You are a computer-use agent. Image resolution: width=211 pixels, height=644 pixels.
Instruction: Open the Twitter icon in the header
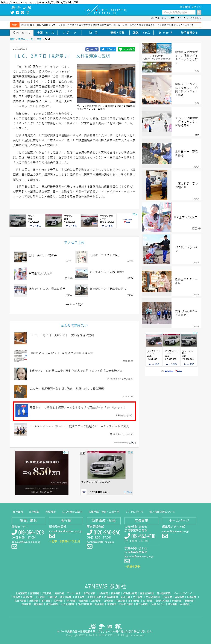coord(12,12)
